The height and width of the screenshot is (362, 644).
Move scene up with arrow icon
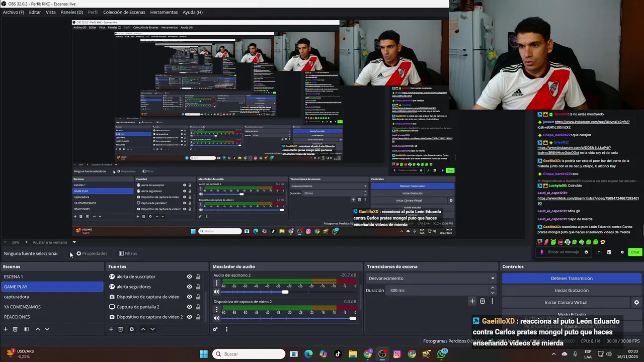tap(38, 329)
